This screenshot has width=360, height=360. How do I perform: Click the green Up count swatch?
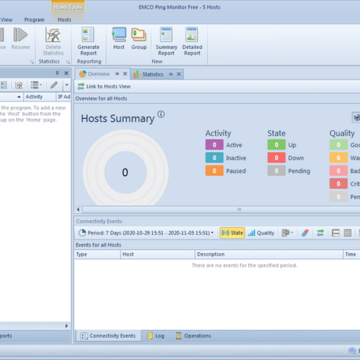[276, 145]
